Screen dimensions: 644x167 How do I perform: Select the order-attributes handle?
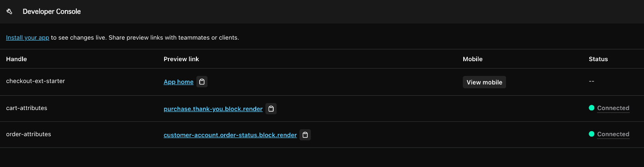29,134
